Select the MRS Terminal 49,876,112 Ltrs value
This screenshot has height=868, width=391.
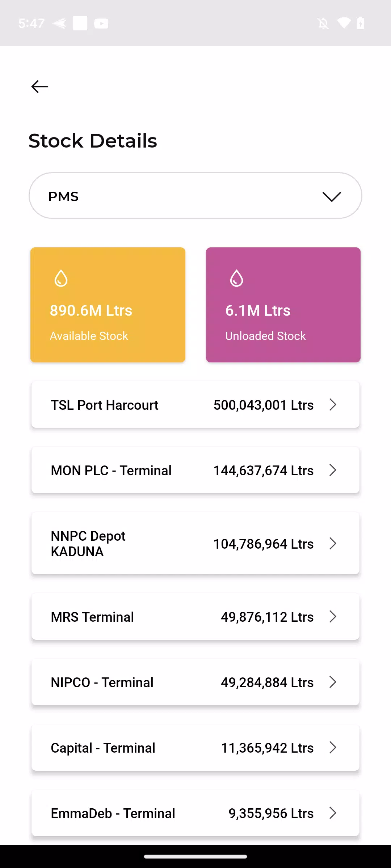click(267, 617)
